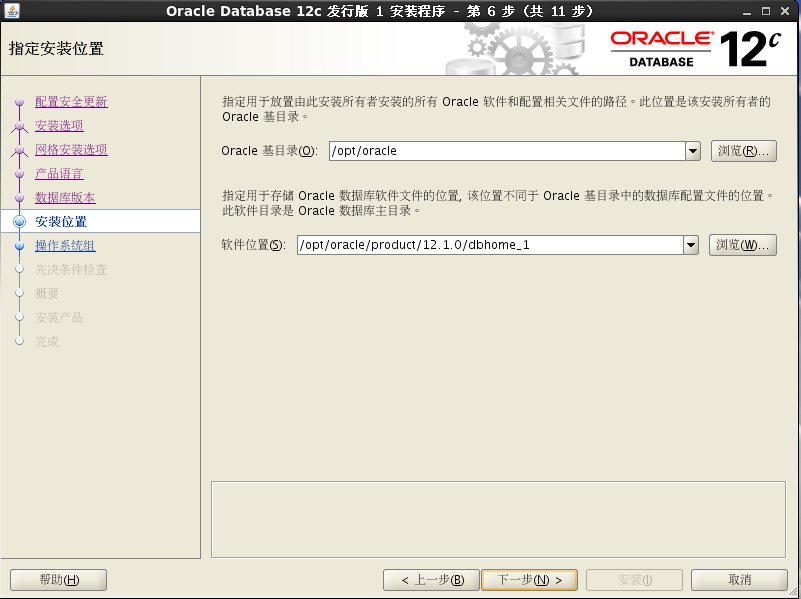Image resolution: width=801 pixels, height=599 pixels.
Task: Open help with the 帮助(H) button
Action: [59, 580]
